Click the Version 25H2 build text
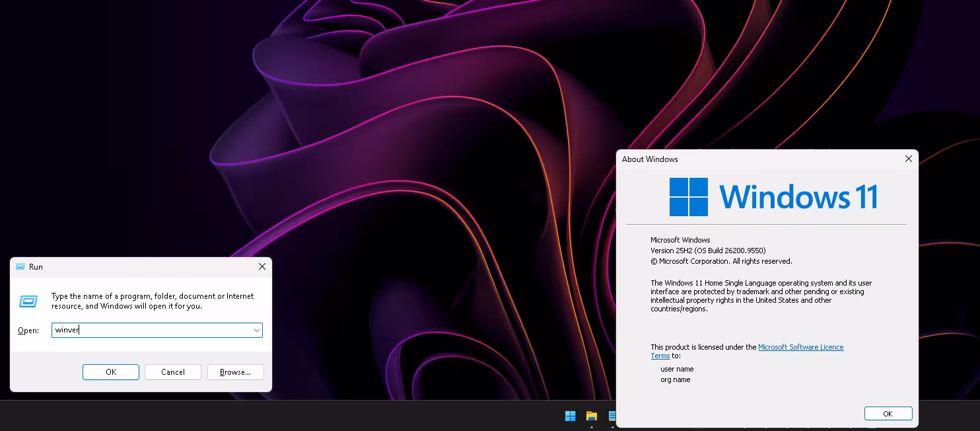Viewport: 980px width, 431px height. (x=708, y=251)
